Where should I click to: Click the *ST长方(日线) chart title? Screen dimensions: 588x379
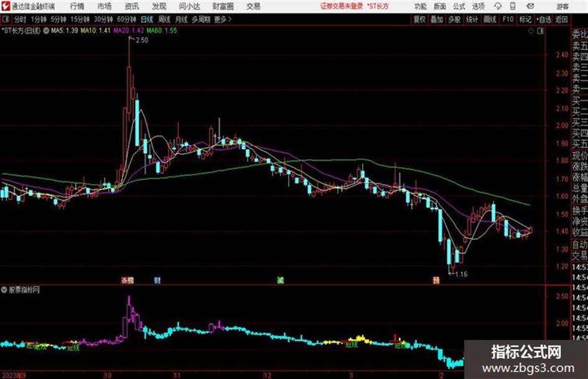pos(21,30)
